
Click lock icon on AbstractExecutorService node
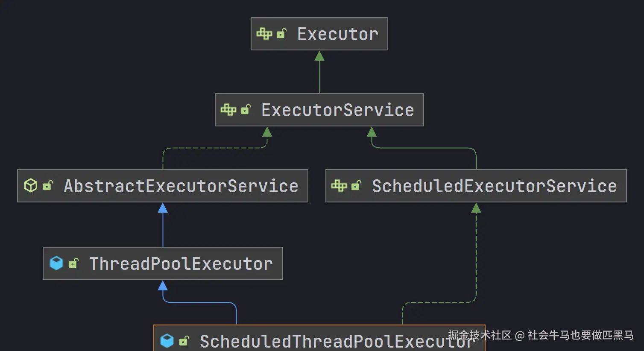48,186
